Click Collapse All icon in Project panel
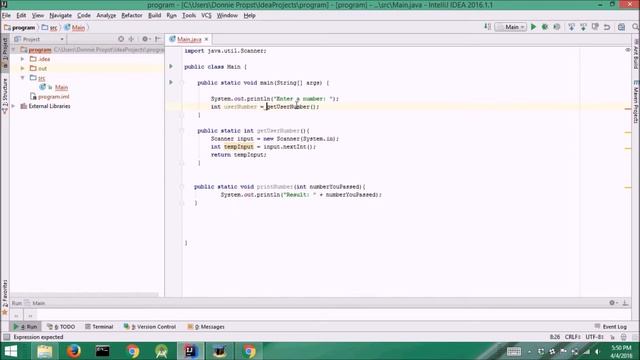 (131, 39)
